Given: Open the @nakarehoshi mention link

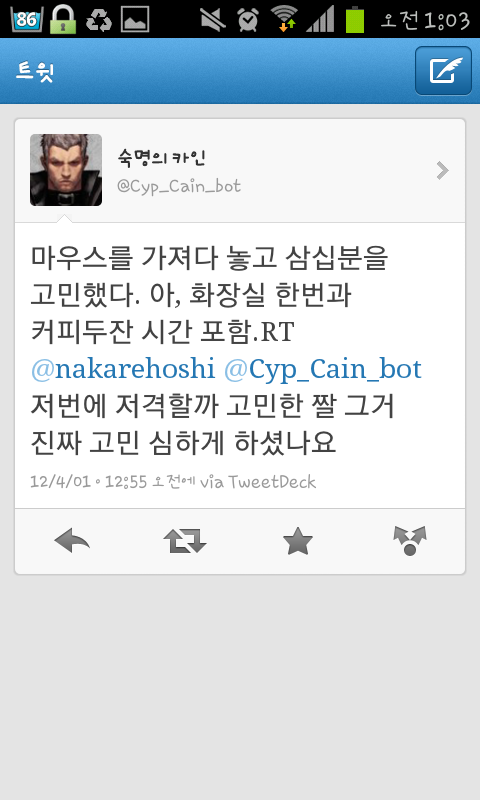Looking at the screenshot, I should [x=123, y=368].
